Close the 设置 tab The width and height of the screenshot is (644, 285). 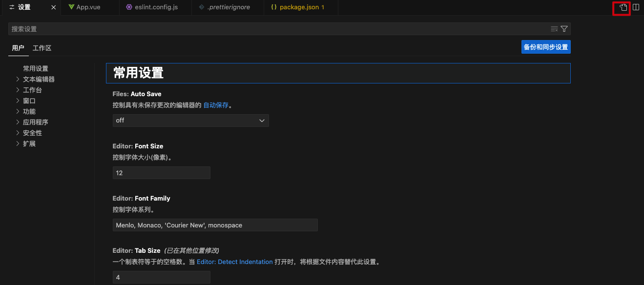click(x=53, y=7)
